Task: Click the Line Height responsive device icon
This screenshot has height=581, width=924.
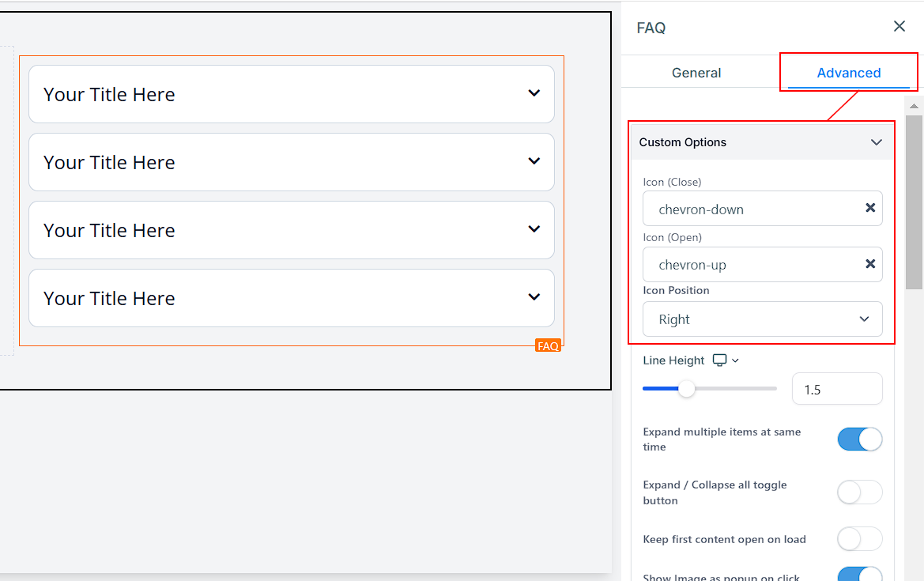Action: point(719,360)
